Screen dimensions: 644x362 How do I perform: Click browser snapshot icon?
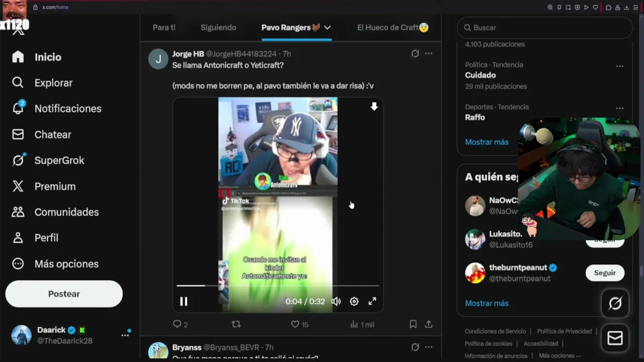568,7
